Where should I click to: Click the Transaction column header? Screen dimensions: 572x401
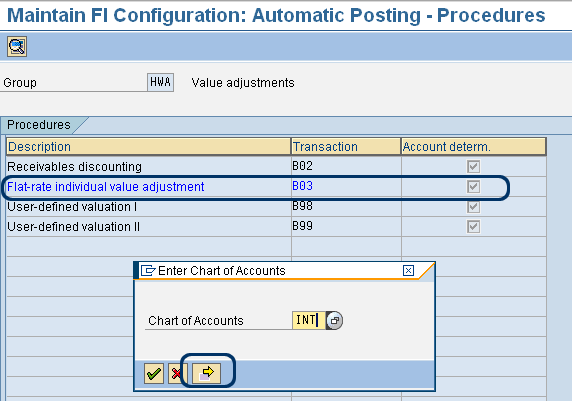pyautogui.click(x=346, y=147)
